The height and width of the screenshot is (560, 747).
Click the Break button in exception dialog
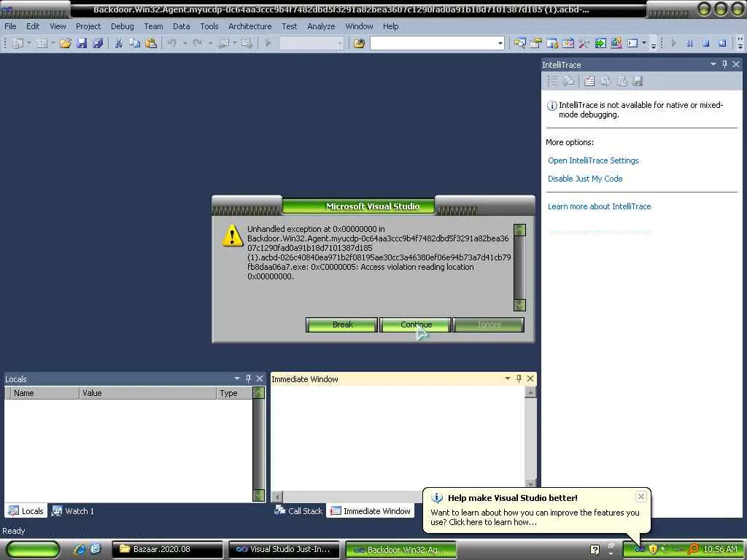tap(341, 324)
